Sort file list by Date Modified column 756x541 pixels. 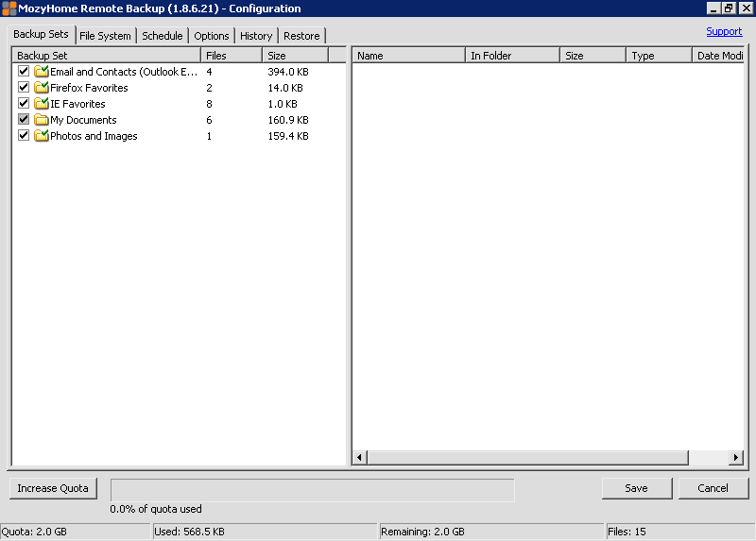point(718,56)
